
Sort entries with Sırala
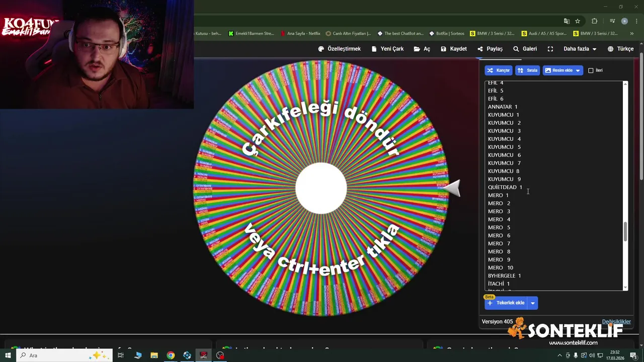[x=527, y=70]
